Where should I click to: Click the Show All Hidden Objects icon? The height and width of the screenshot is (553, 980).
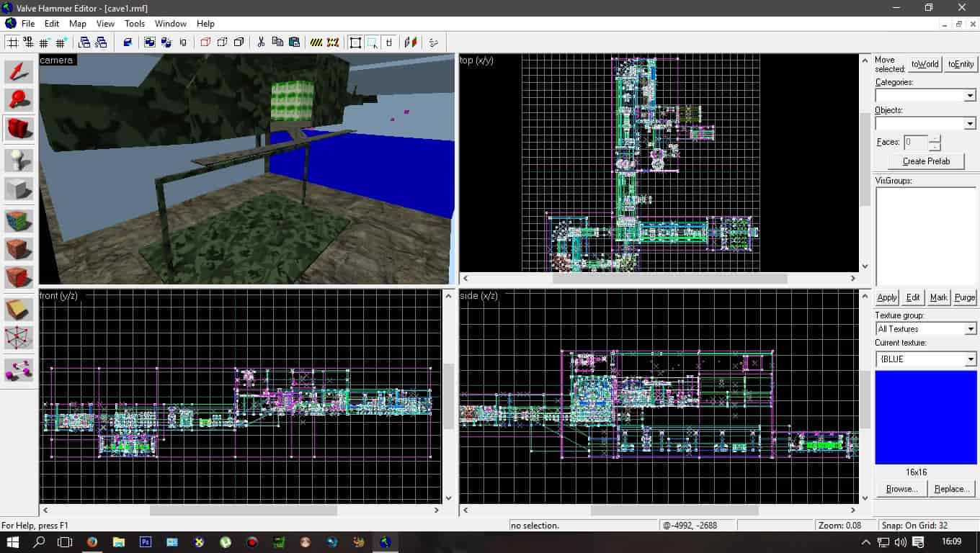(x=239, y=42)
